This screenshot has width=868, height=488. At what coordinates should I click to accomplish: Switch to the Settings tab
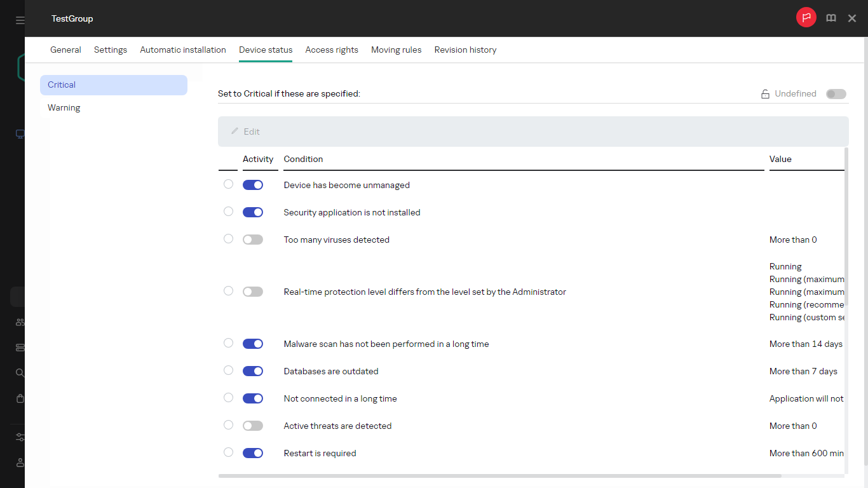click(110, 50)
